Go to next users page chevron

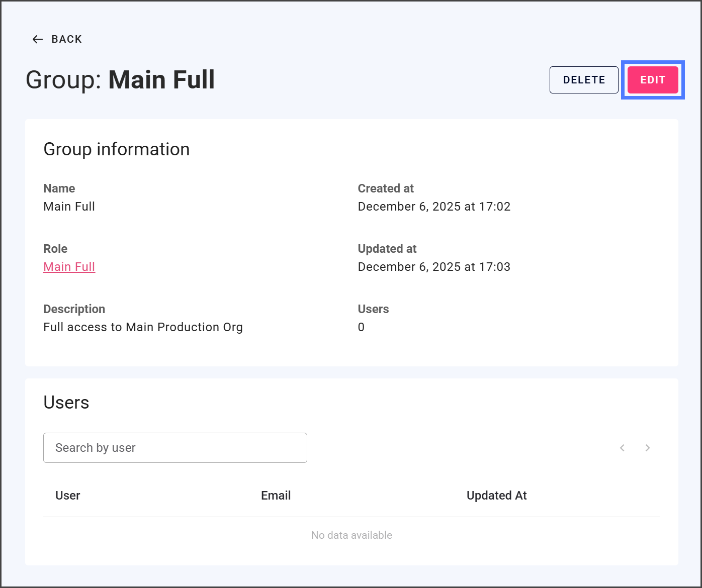(648, 448)
